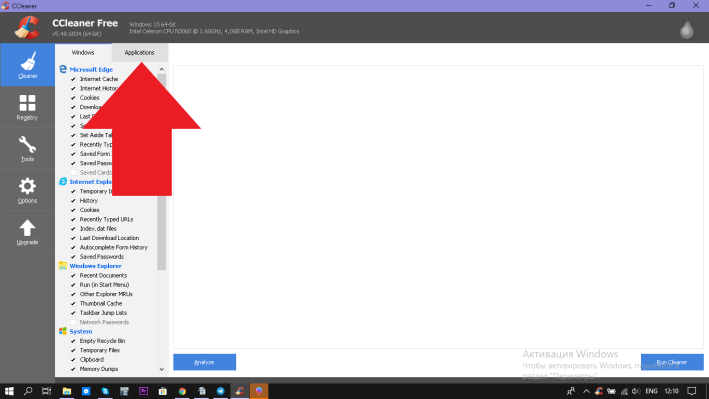Screen dimensions: 709x399
Task: Select 'Taskbar Jump Lists' entry
Action: [x=103, y=313]
